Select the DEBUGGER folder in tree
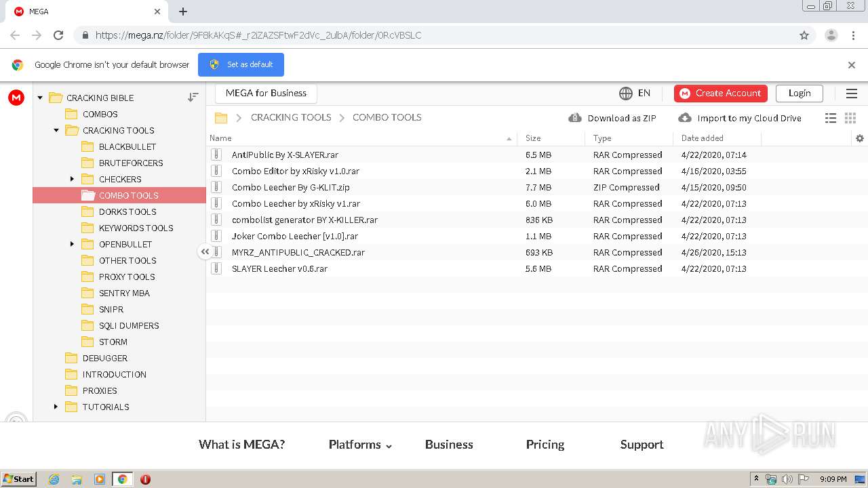The image size is (868, 488). 105,358
